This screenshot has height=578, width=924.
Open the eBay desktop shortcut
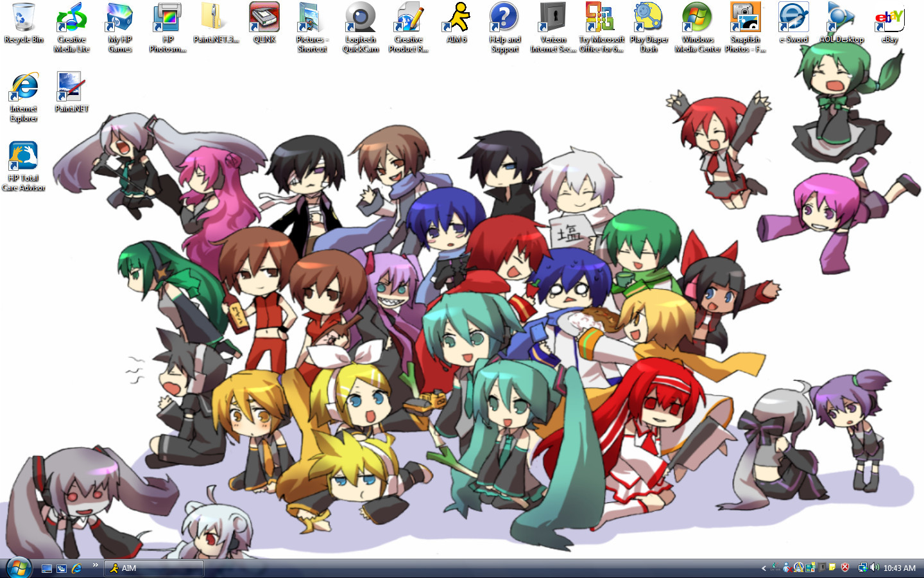pyautogui.click(x=889, y=23)
